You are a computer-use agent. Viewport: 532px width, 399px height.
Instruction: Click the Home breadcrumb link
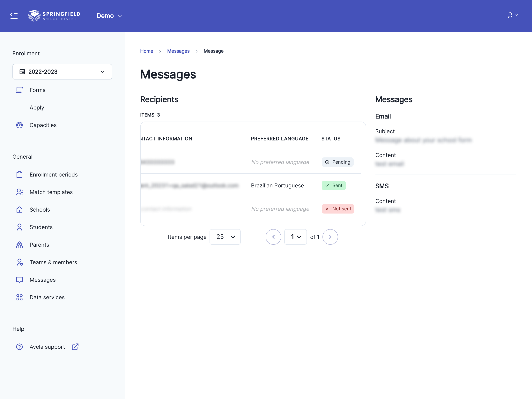[146, 51]
